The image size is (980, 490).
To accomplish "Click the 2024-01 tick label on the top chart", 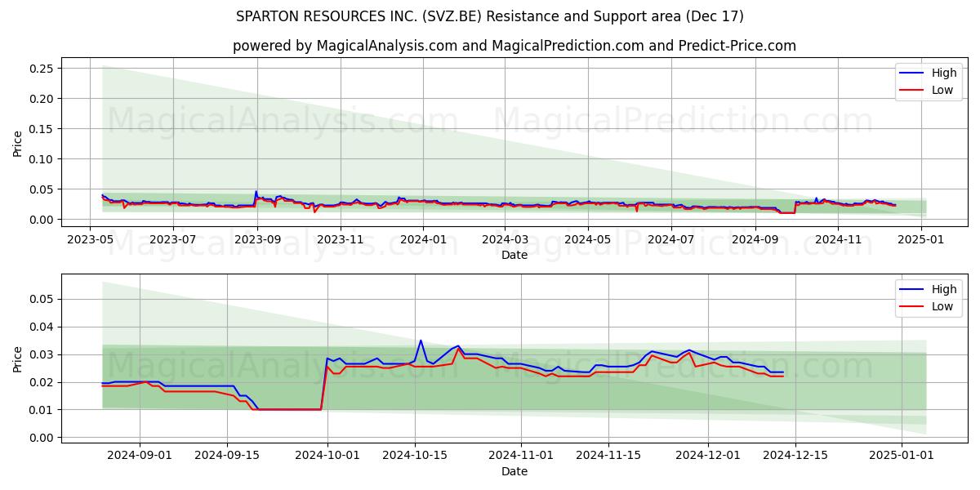I will tap(424, 239).
